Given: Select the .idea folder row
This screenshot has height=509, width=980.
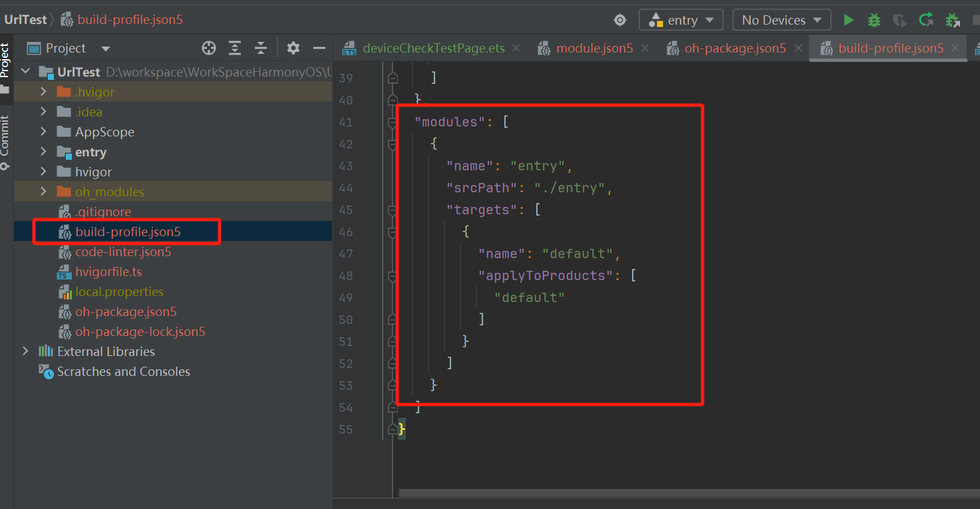Looking at the screenshot, I should [173, 112].
